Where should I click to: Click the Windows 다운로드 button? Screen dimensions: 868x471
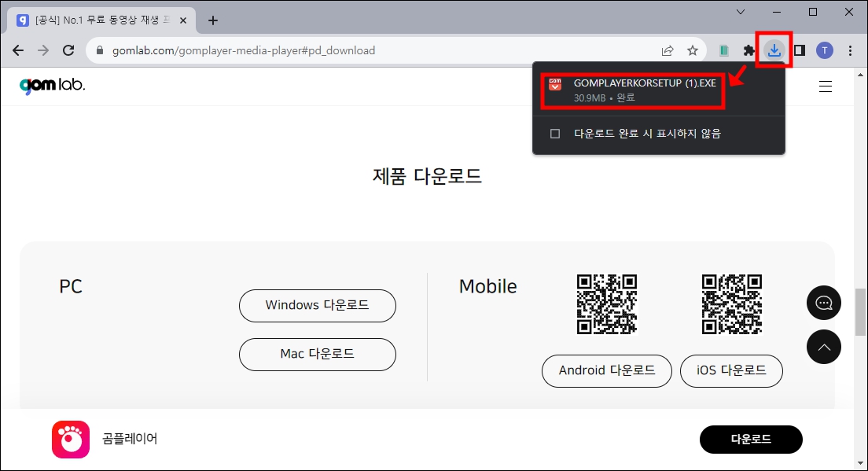click(317, 306)
